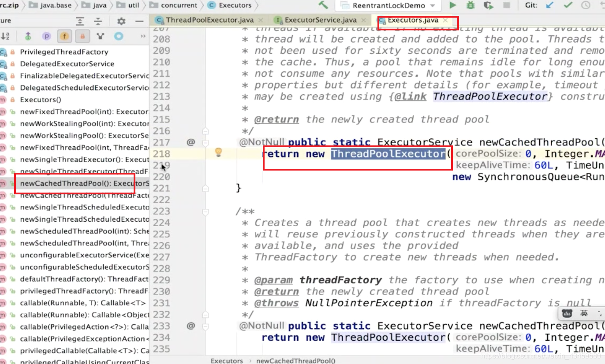
Task: Select newSingleThreadExecutor() in Structure tree
Action: pyautogui.click(x=84, y=160)
